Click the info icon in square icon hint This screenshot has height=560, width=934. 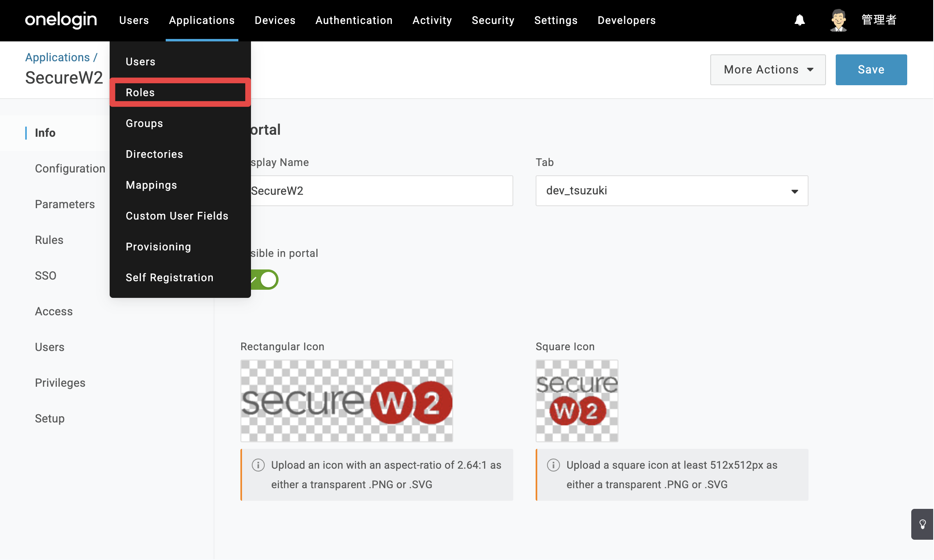[553, 465]
